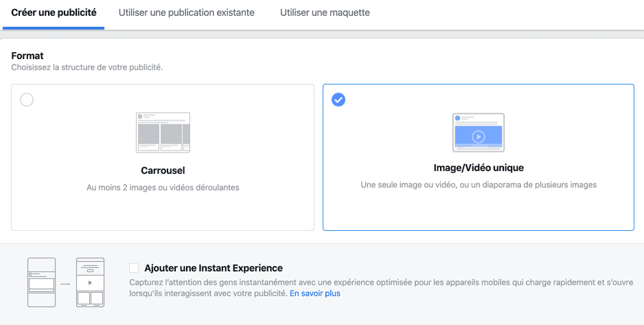Click the Carrousel format illustration icon
This screenshot has width=644, height=325.
[x=163, y=133]
